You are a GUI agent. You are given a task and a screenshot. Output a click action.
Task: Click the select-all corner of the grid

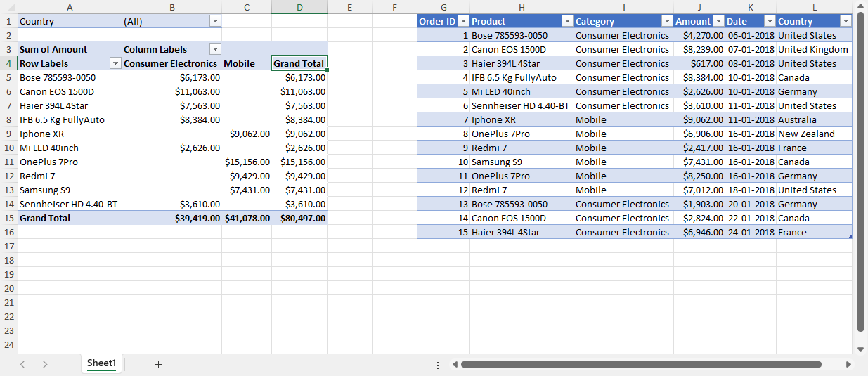[8, 7]
